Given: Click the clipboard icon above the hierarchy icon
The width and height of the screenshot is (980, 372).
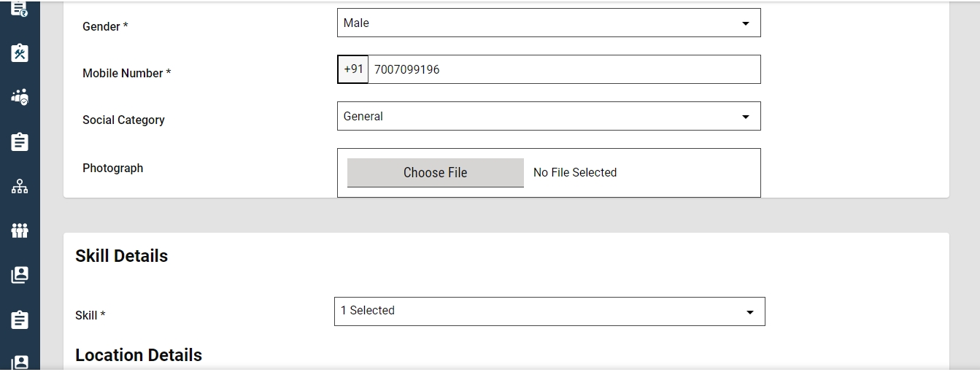Looking at the screenshot, I should [x=20, y=142].
